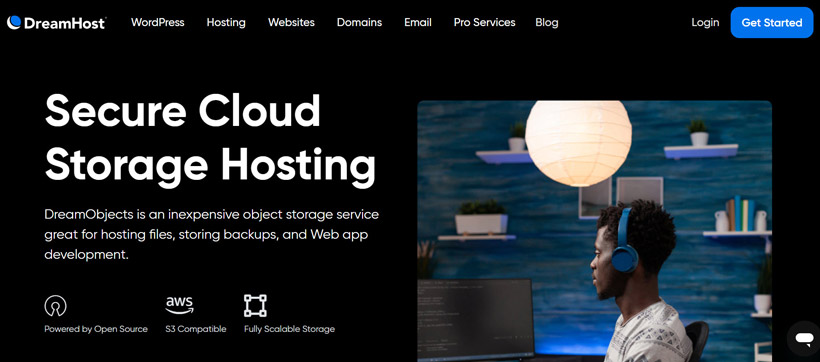820x362 pixels.
Task: Open the live chat bubble
Action: point(803,338)
